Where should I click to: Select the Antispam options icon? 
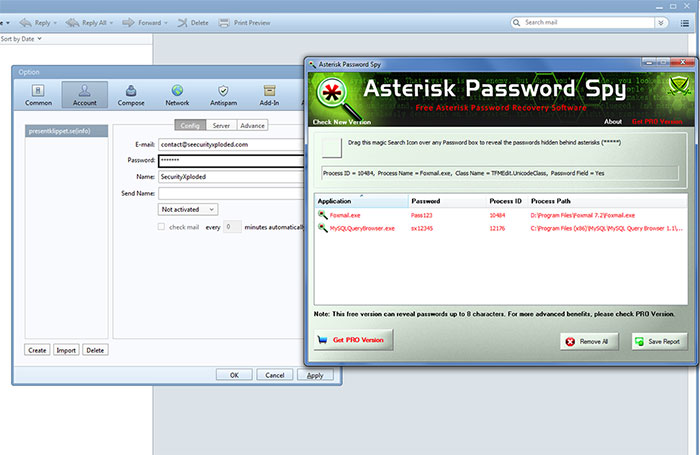click(223, 95)
